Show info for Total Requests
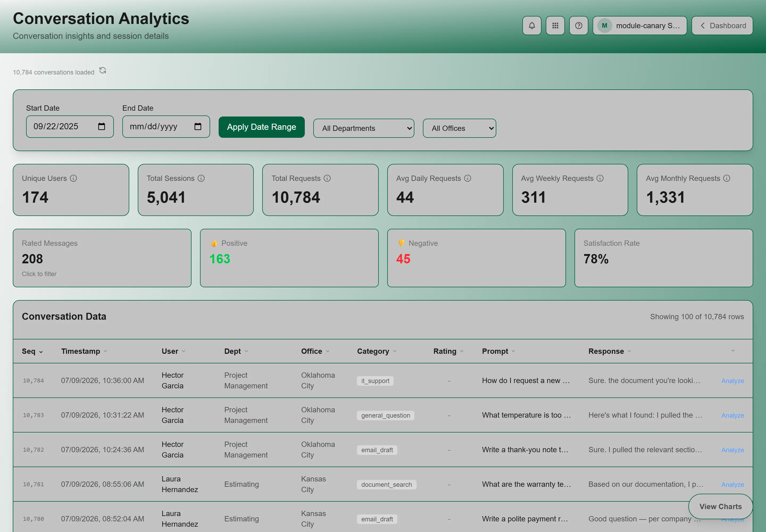 click(x=327, y=178)
